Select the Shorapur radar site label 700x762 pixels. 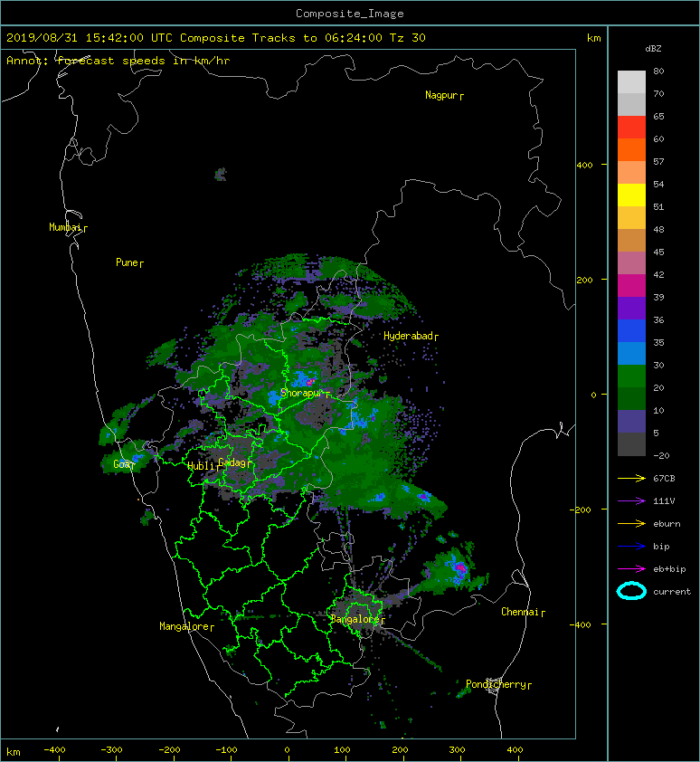coord(302,393)
